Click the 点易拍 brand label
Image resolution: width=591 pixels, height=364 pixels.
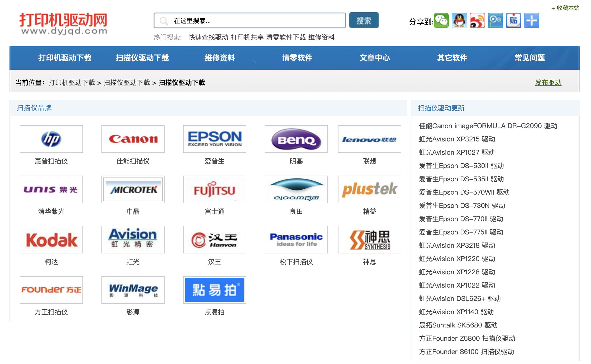pyautogui.click(x=215, y=312)
